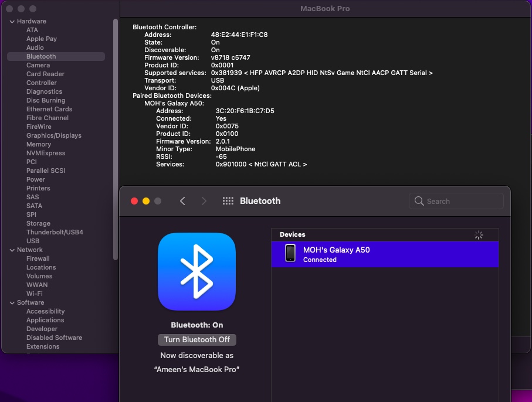Select PCI entry
Viewport: 532px width, 402px height.
click(x=32, y=162)
